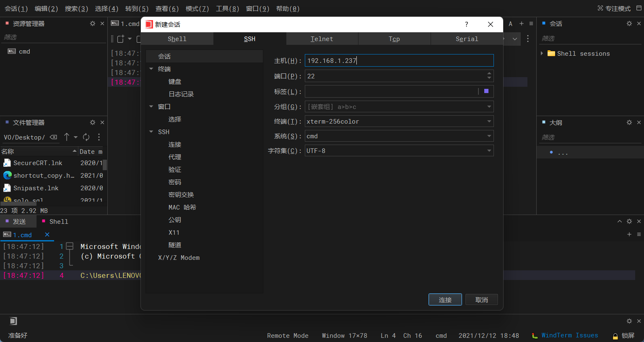Select X/Y/Z Modem in settings tree
Image resolution: width=644 pixels, height=342 pixels.
[179, 257]
